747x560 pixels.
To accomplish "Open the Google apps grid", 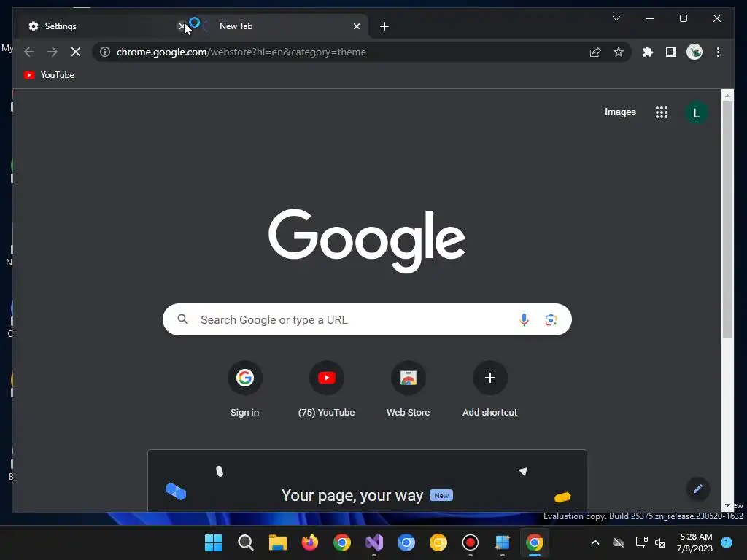I will tap(661, 112).
